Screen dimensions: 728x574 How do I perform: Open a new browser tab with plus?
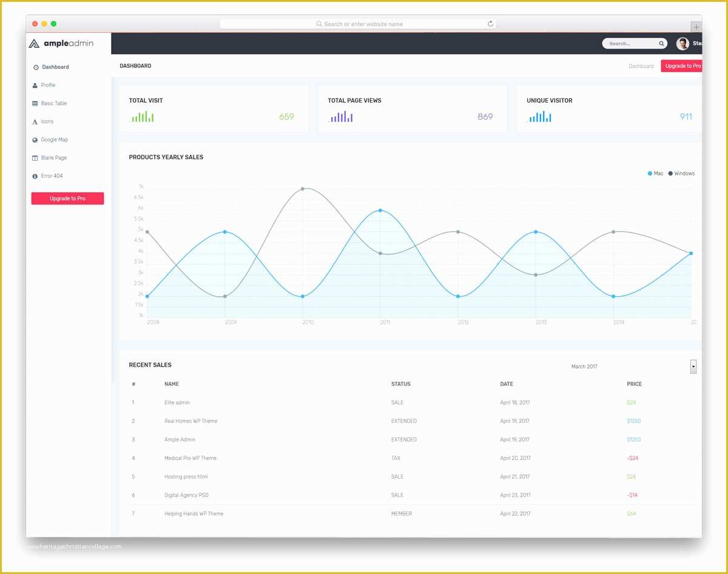pos(696,27)
